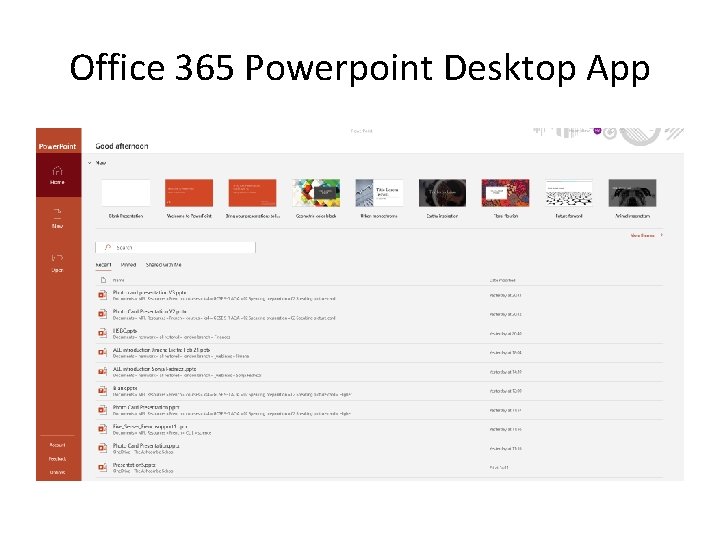The width and height of the screenshot is (720, 540).
Task: Open the Blank.pptx file
Action: (379, 391)
